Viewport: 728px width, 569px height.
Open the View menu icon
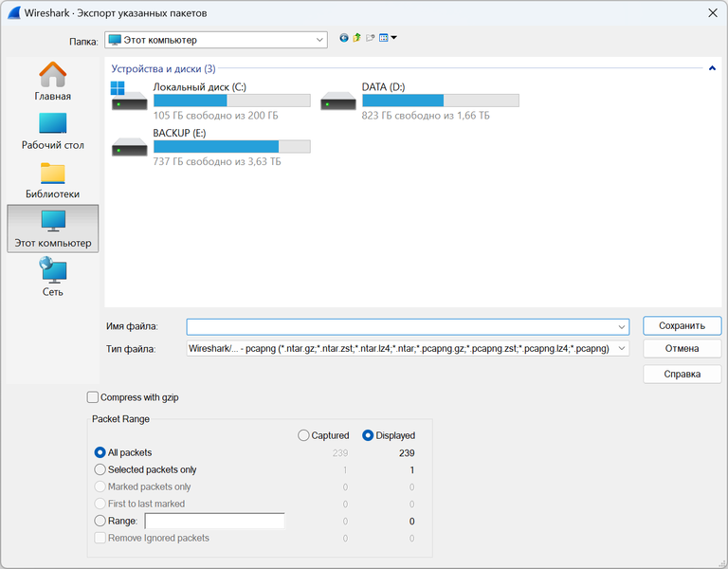click(387, 38)
